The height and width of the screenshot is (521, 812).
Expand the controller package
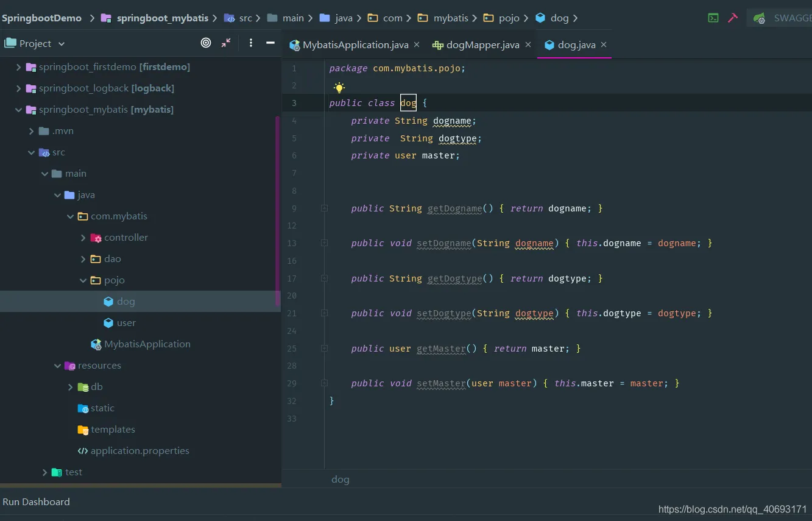[x=83, y=238]
